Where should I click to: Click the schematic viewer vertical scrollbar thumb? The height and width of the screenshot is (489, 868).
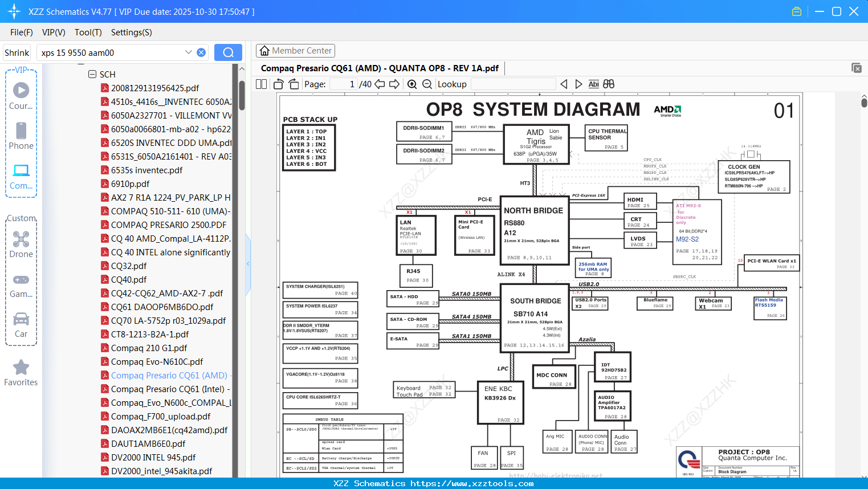[864, 103]
